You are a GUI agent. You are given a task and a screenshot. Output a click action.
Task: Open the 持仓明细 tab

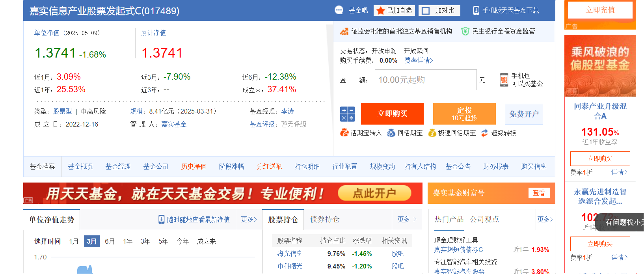coord(307,166)
